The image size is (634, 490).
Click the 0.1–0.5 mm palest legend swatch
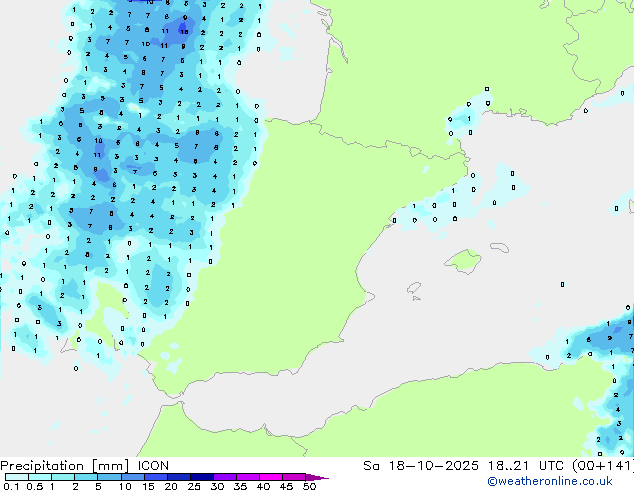[17, 477]
